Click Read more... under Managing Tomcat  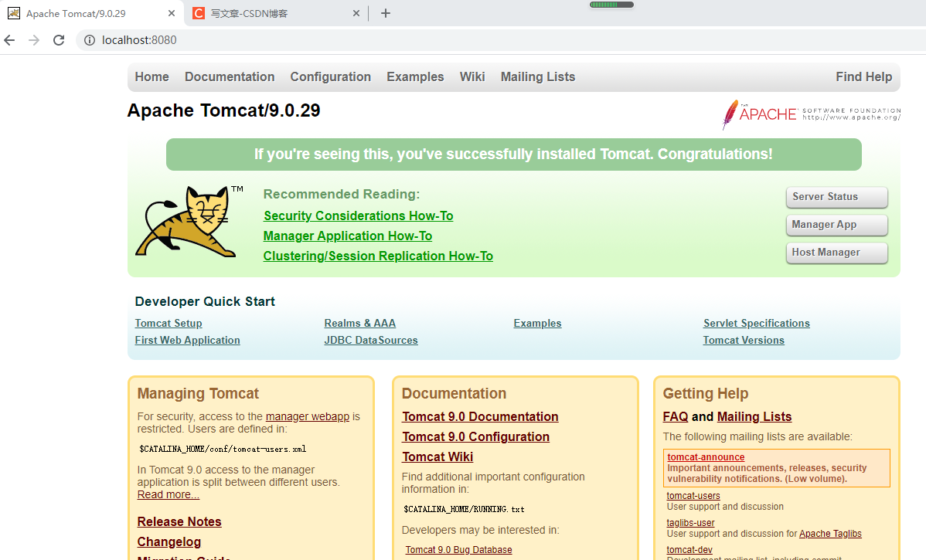pos(169,494)
